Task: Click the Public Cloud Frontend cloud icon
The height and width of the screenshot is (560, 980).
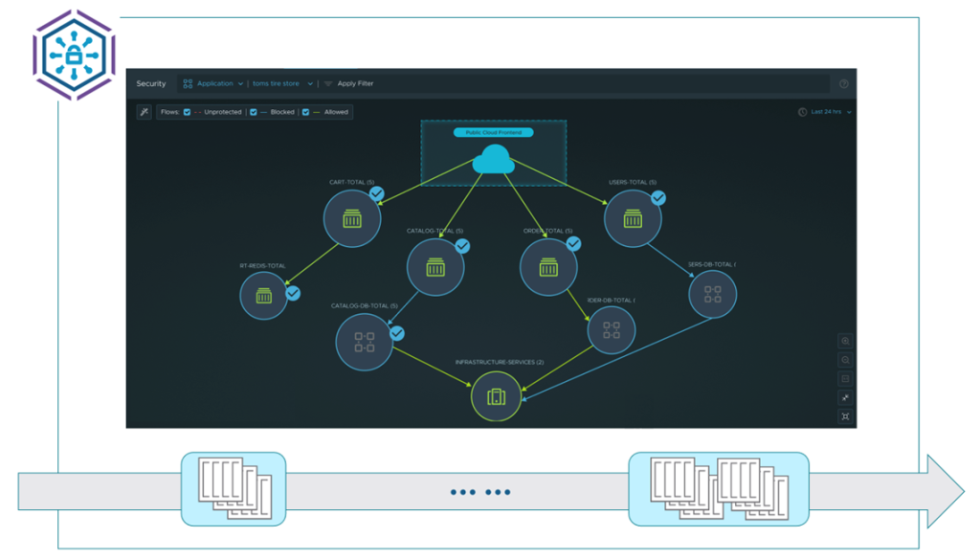Action: 493,158
